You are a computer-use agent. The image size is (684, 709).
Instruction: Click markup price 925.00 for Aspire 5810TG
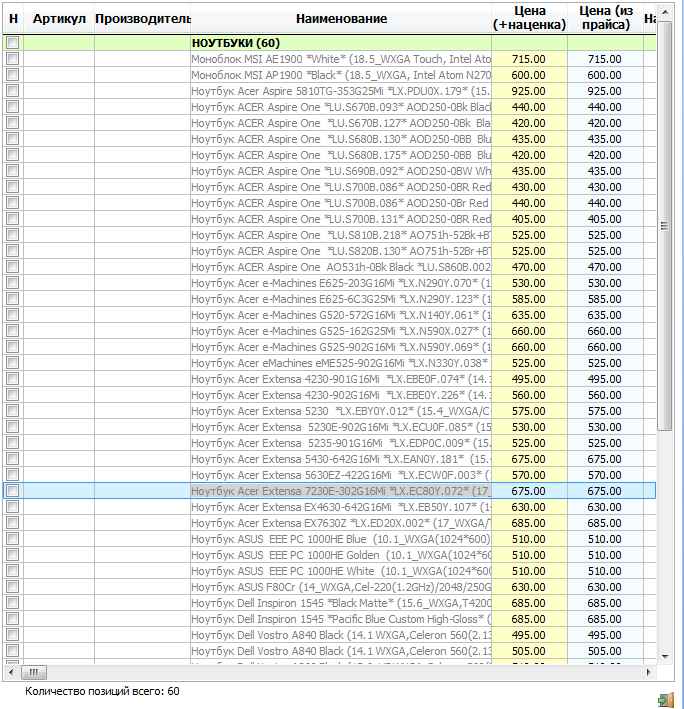click(528, 91)
